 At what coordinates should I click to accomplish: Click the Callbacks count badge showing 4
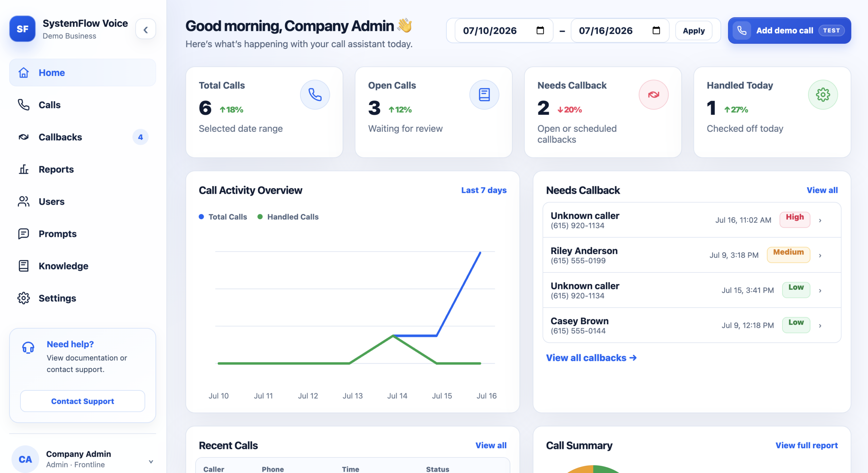(140, 137)
